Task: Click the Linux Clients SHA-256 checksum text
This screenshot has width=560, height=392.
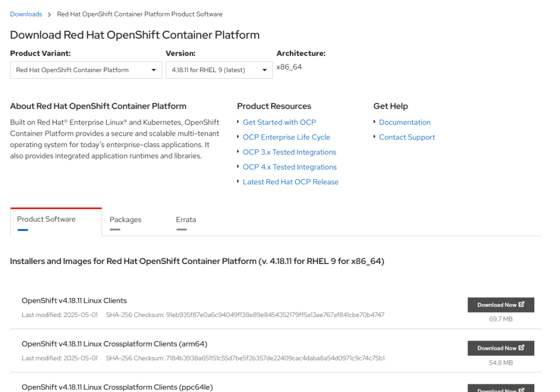Action: click(x=275, y=315)
